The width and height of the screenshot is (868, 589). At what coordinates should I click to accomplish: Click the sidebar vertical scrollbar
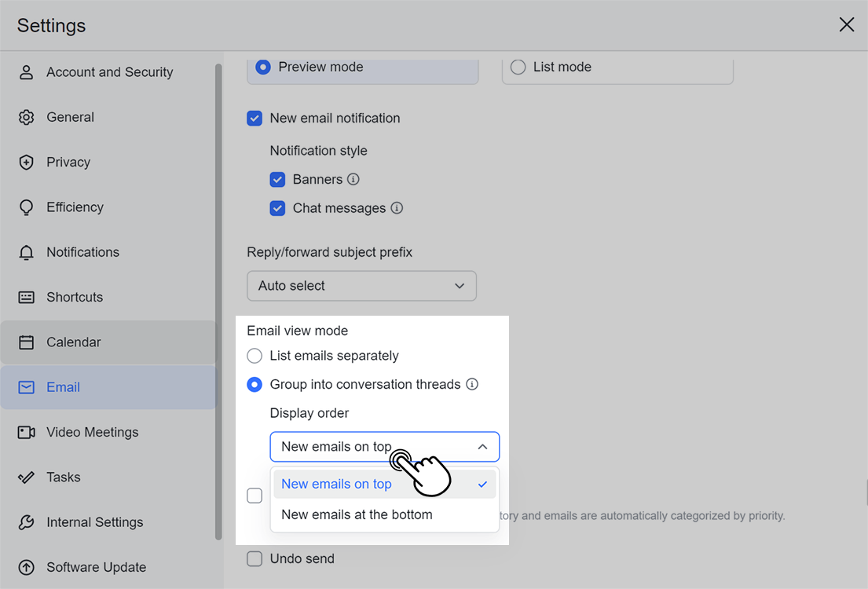pos(218,302)
